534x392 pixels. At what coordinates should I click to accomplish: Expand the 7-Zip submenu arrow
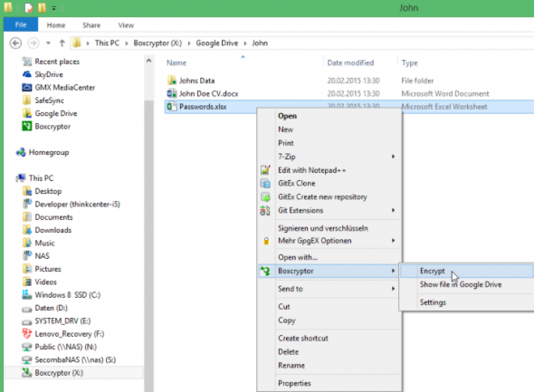click(x=394, y=157)
